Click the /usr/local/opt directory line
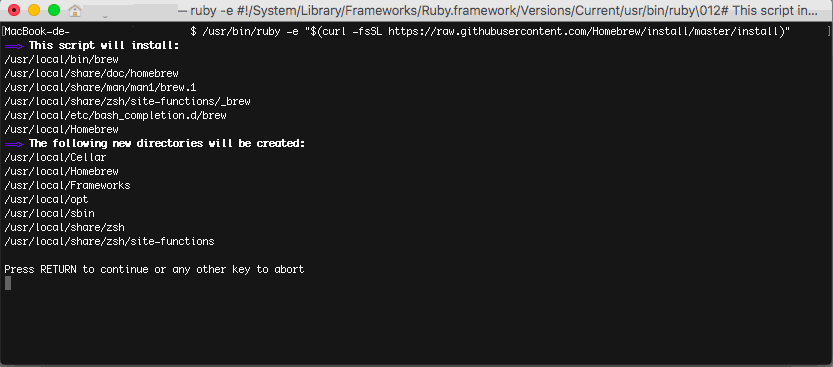The width and height of the screenshot is (833, 367). click(46, 200)
